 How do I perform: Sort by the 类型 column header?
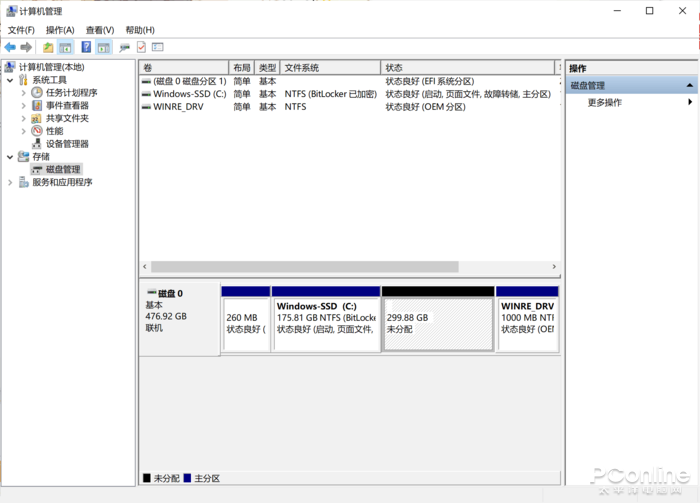pyautogui.click(x=267, y=68)
